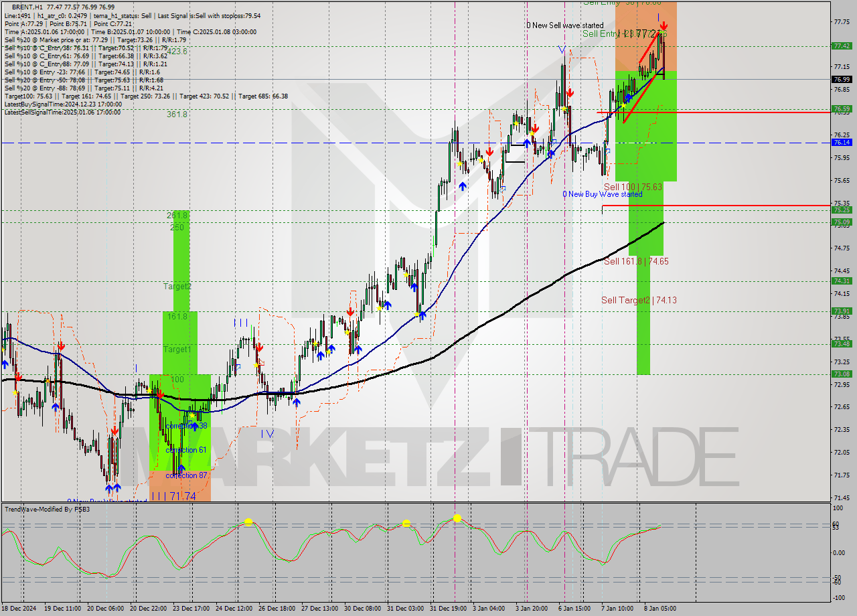Click the 'correction 87' label
This screenshot has height=616, width=857.
pos(186,475)
